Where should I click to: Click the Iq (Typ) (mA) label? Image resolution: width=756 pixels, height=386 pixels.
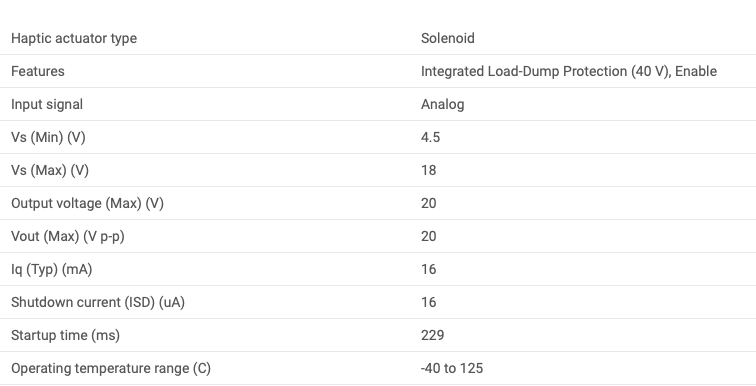[x=52, y=269]
